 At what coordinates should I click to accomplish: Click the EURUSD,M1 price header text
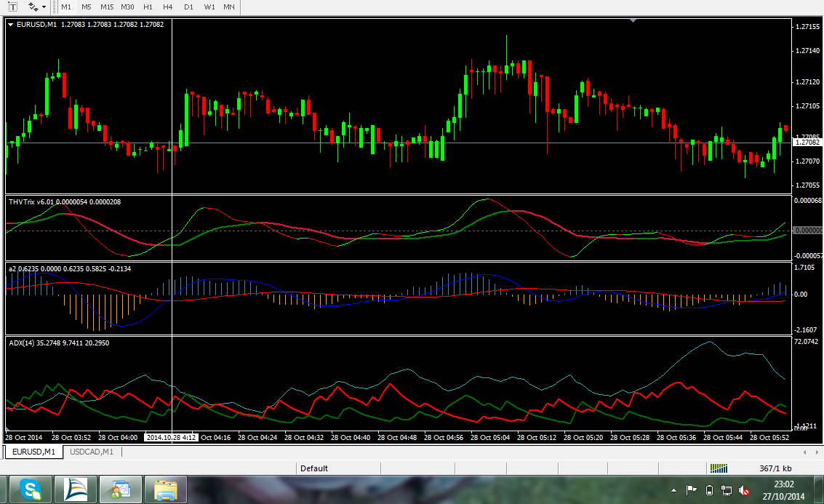pos(90,24)
